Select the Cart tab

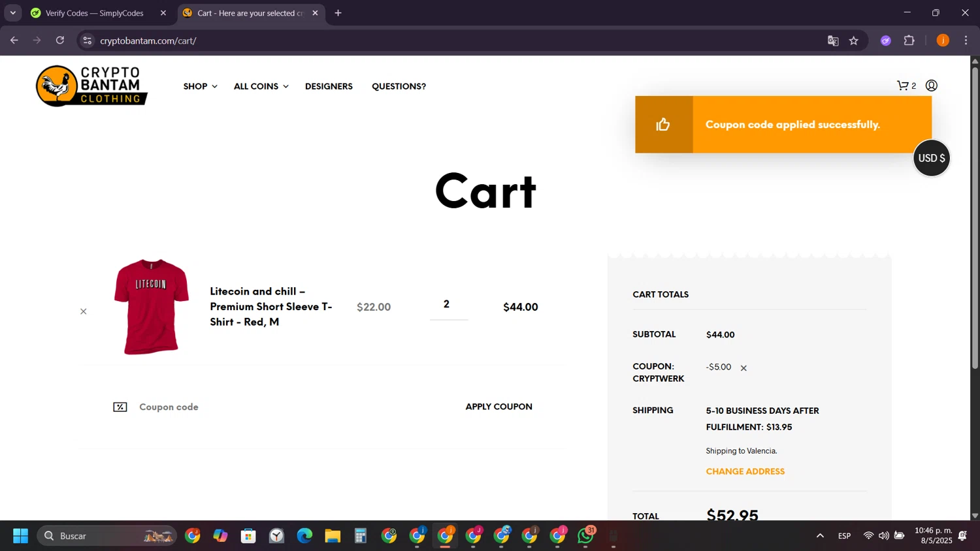tap(252, 13)
